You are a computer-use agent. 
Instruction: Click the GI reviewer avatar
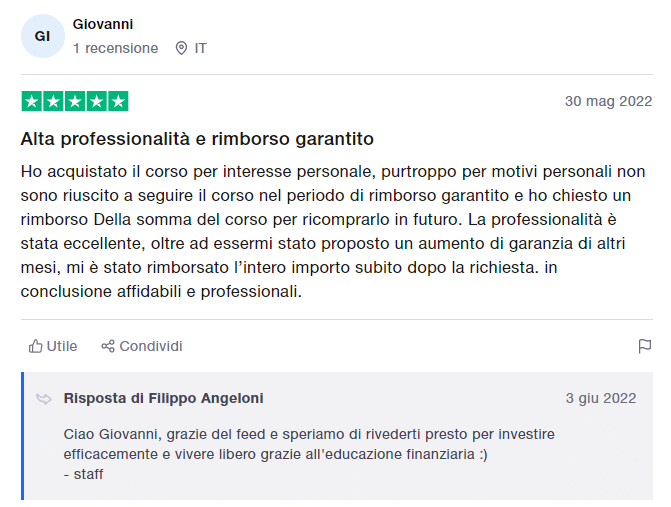point(42,36)
